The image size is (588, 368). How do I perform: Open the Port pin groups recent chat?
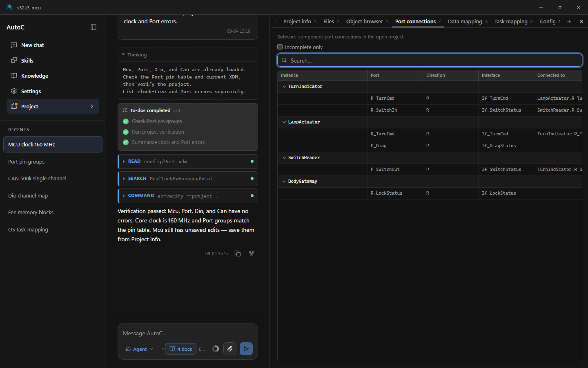point(53,162)
